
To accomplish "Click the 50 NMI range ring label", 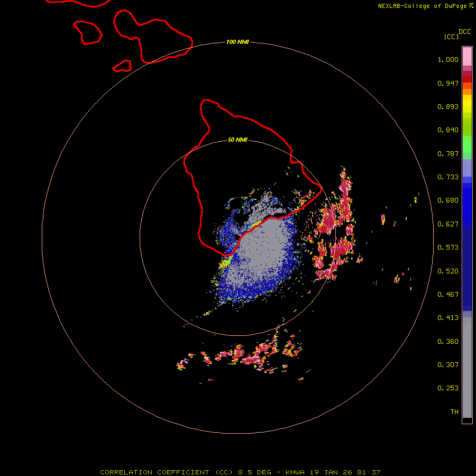I will (x=237, y=140).
